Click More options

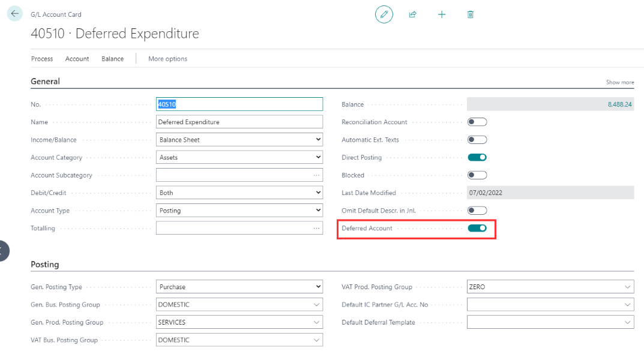pos(167,59)
